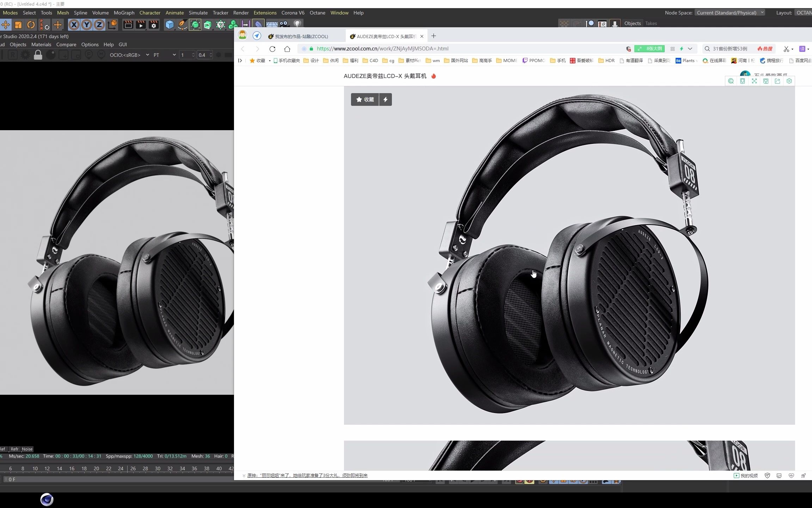Select the Rotate tool icon
Image resolution: width=812 pixels, height=508 pixels.
tap(31, 25)
